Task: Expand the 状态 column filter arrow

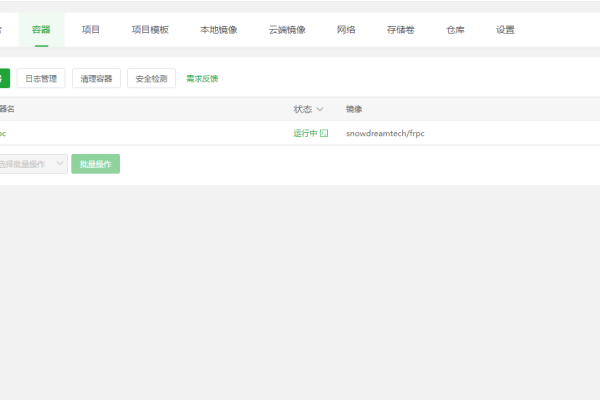Action: [x=320, y=109]
